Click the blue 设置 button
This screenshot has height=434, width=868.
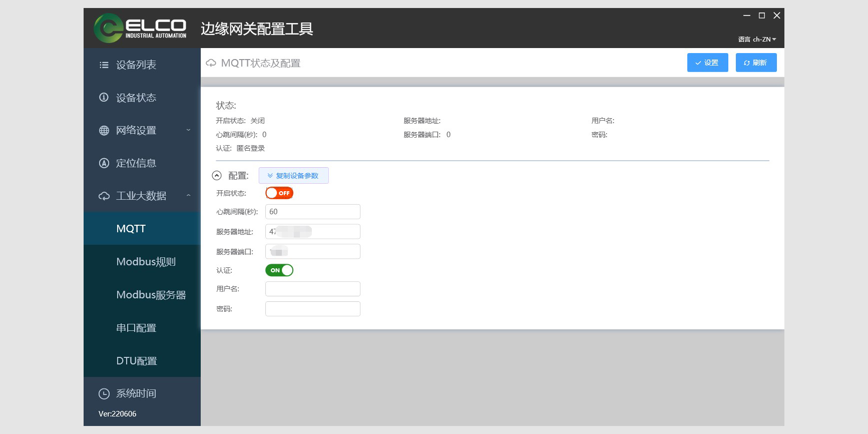point(707,63)
